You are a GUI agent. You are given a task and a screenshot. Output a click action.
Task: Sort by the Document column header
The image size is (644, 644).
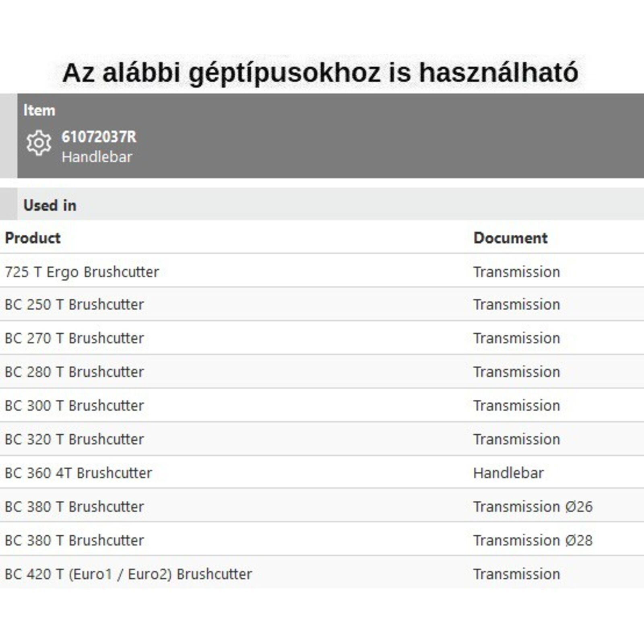(510, 238)
